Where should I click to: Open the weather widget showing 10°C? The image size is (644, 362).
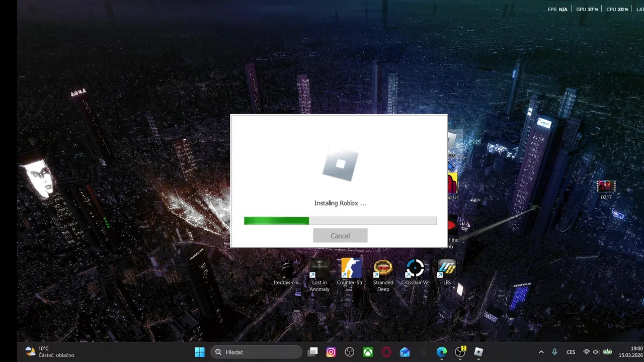[50, 352]
